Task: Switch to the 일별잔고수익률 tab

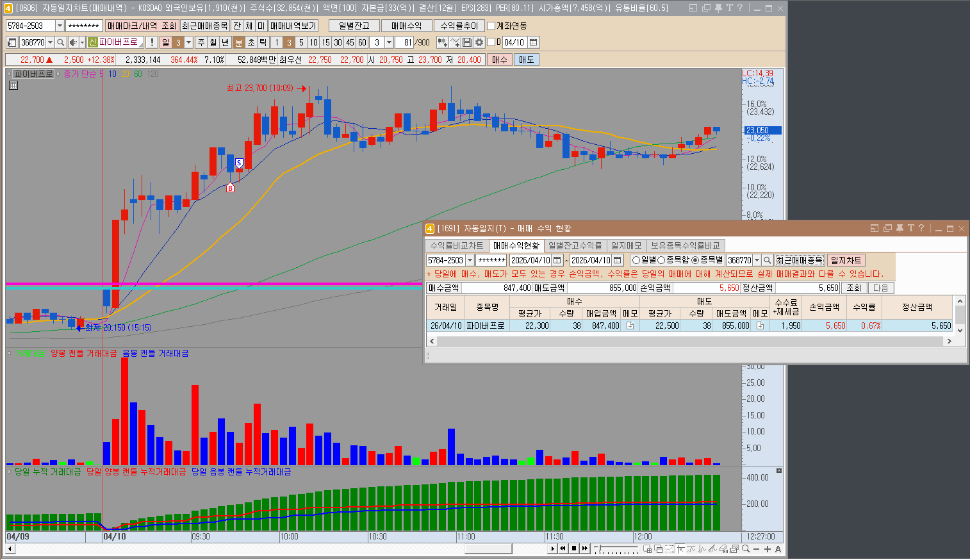Action: pos(575,245)
